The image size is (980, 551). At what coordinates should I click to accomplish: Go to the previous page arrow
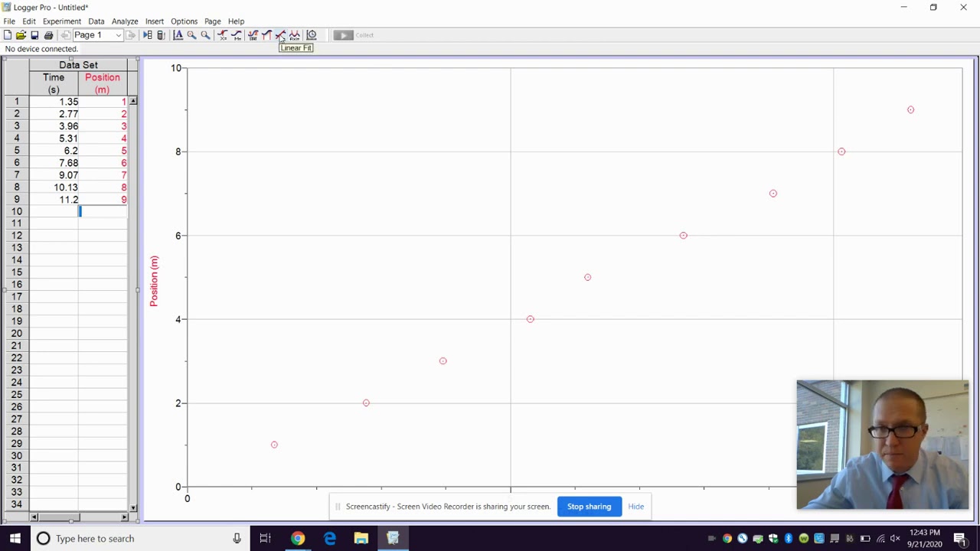click(x=66, y=35)
